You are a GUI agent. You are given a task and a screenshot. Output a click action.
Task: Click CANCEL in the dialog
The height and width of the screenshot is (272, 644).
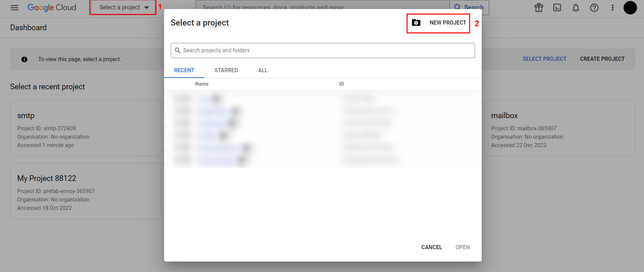[431, 247]
